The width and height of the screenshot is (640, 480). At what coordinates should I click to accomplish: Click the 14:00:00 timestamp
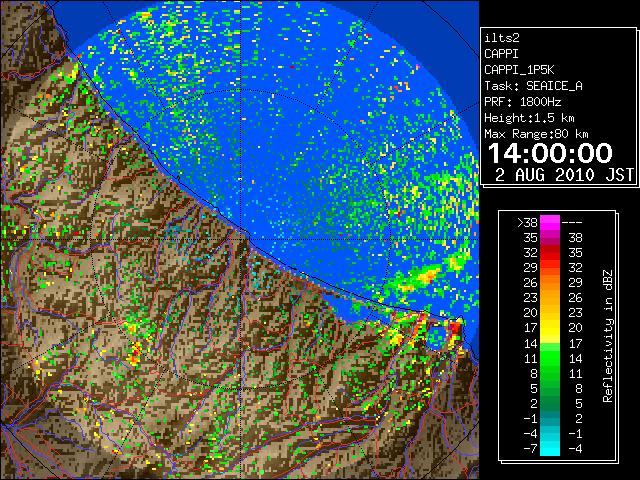click(x=550, y=153)
